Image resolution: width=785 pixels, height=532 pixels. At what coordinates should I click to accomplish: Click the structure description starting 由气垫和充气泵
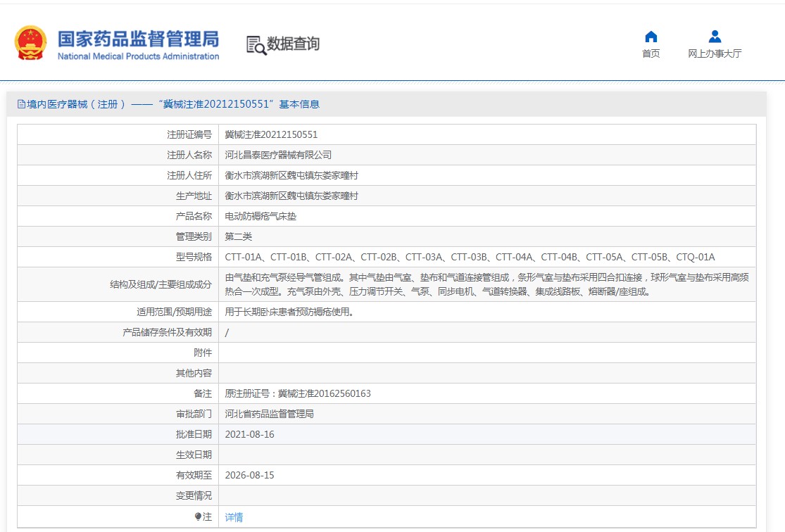coord(486,284)
